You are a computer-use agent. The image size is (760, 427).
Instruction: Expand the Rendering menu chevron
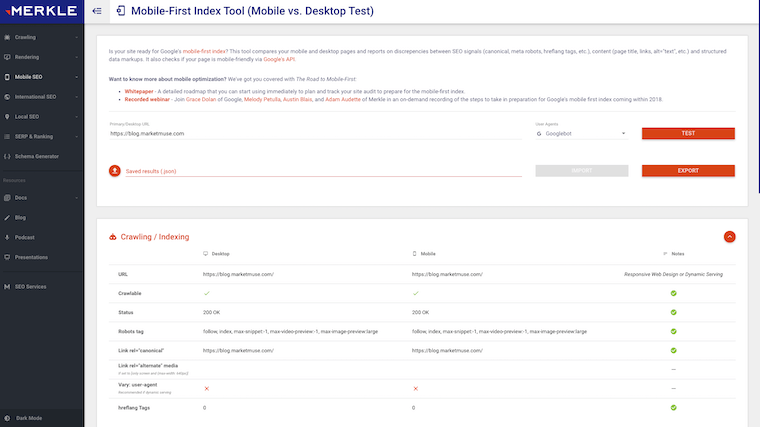pyautogui.click(x=77, y=57)
